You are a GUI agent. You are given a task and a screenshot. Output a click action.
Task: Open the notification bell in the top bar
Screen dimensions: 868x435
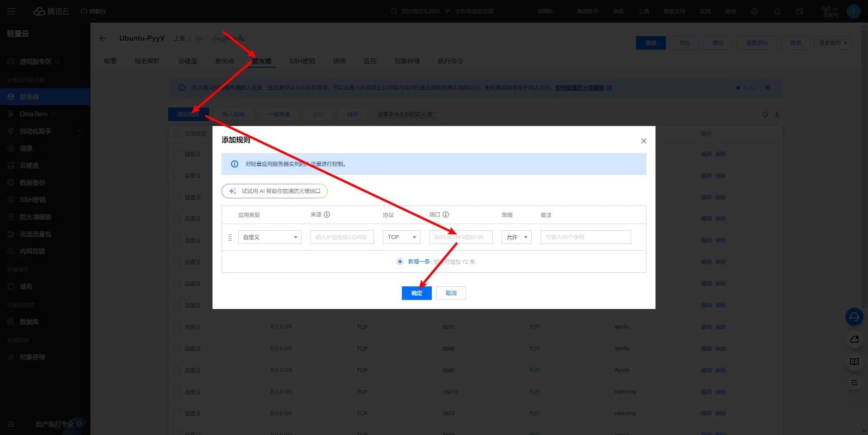click(x=777, y=11)
